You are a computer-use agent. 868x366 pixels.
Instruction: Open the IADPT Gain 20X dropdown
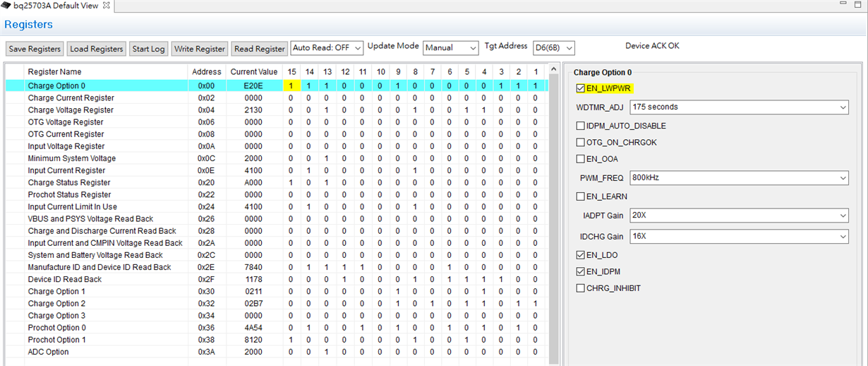(x=739, y=215)
